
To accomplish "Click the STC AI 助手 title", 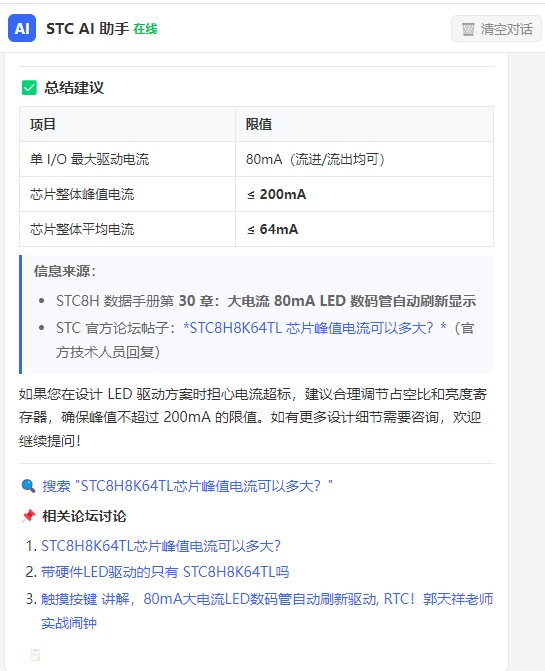I will click(87, 29).
